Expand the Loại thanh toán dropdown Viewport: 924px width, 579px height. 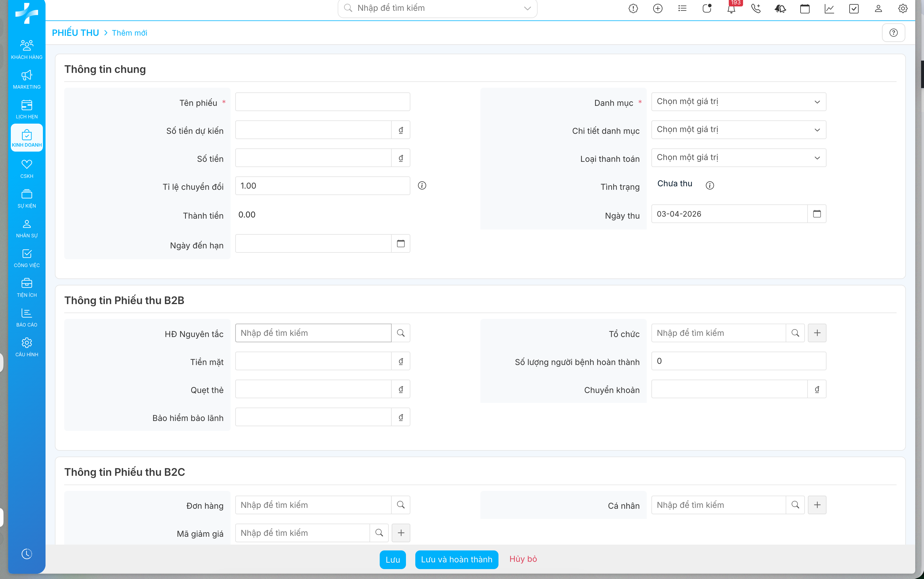(x=738, y=158)
